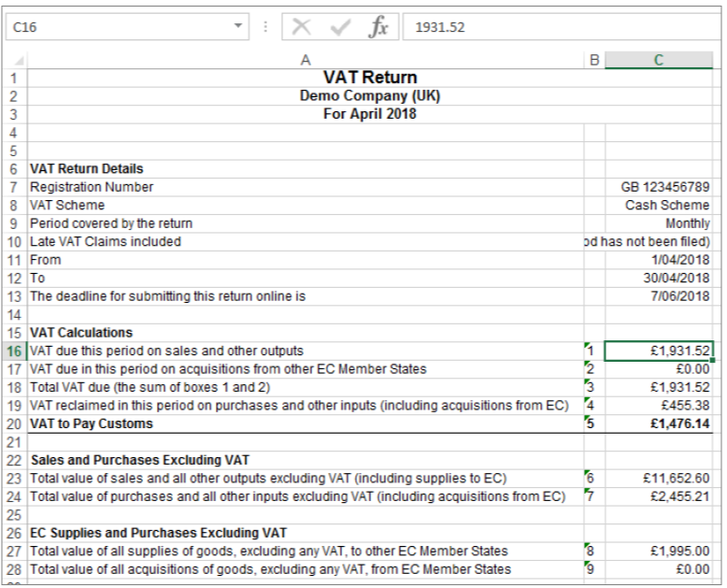Click the formula bar showing 1931.52
Viewport: 727px width, 588px height.
pos(562,27)
